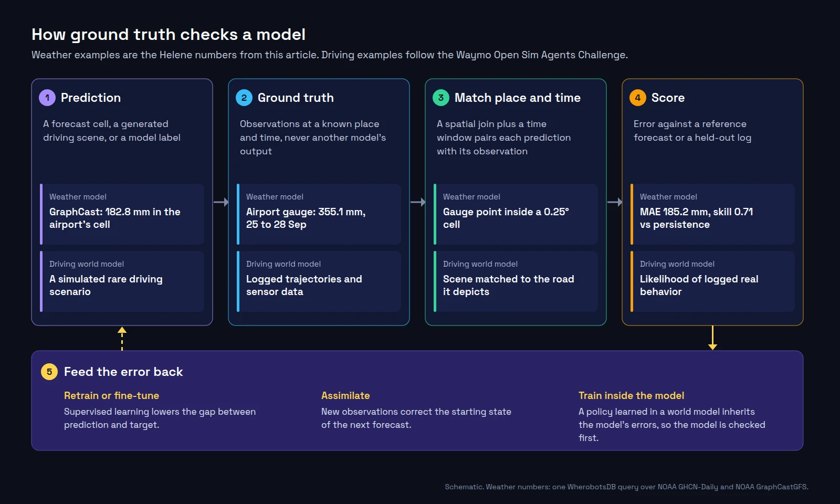Click 'Weather model' label in the Prediction card
Viewport: 840px width, 504px height.
click(x=78, y=197)
